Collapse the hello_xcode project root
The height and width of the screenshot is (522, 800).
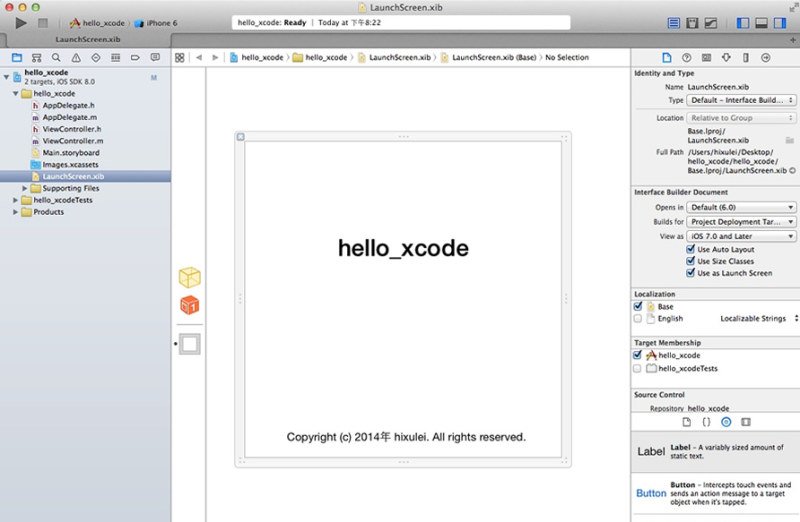coord(7,77)
